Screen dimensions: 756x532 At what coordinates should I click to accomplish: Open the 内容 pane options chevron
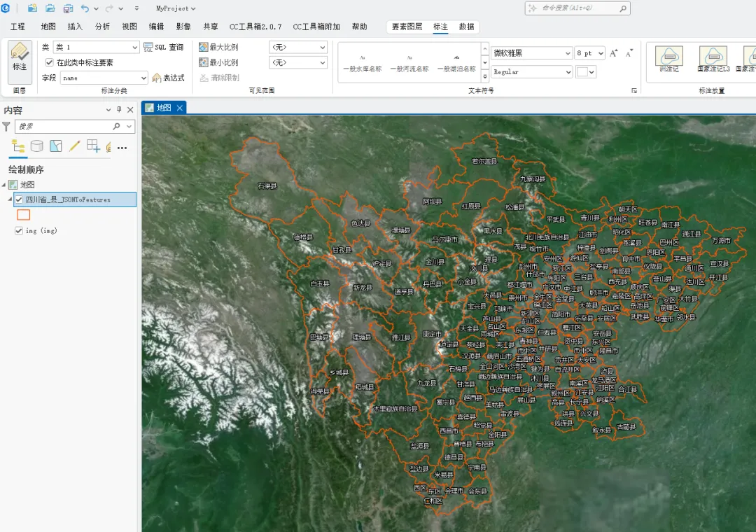click(108, 110)
